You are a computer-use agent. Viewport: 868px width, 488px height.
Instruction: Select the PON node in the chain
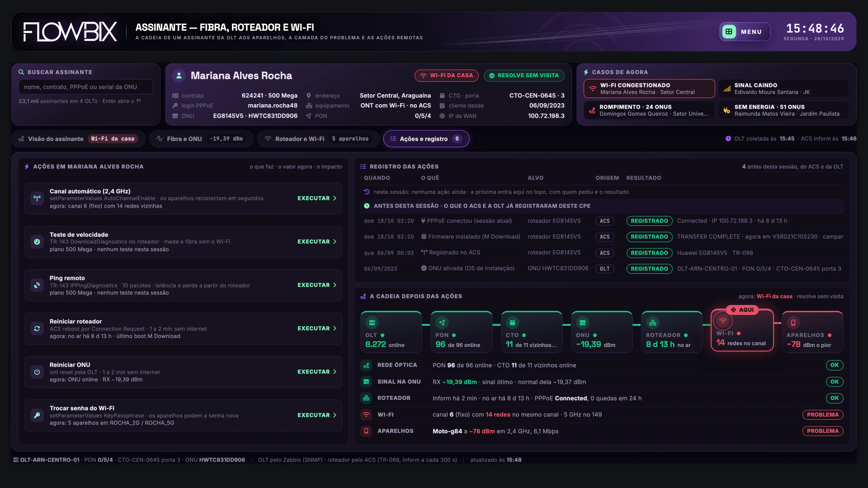[461, 332]
